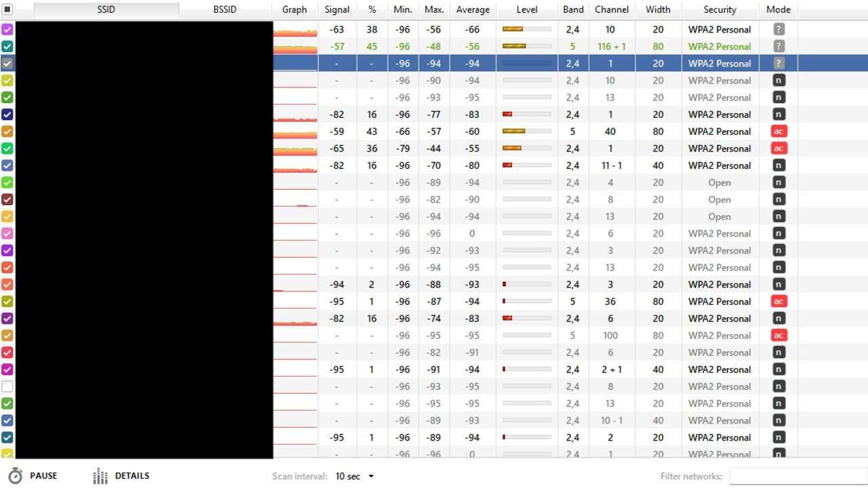Click the 'n' mode badge in channel 2 + 1 row

pyautogui.click(x=778, y=369)
